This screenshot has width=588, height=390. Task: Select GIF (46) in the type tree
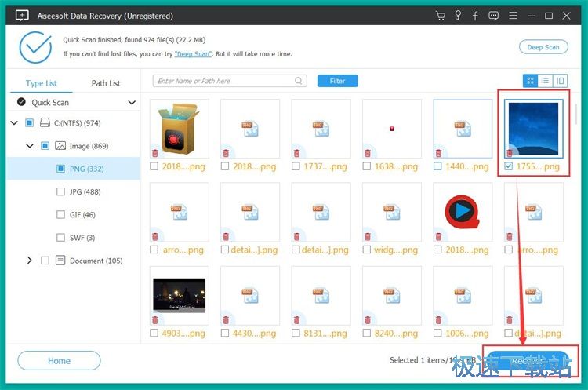point(82,215)
